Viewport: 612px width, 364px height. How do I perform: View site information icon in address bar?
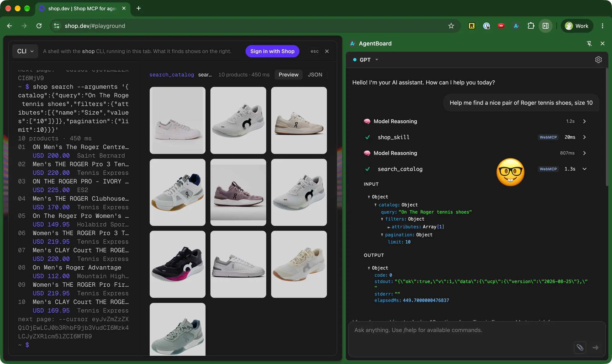(x=56, y=26)
